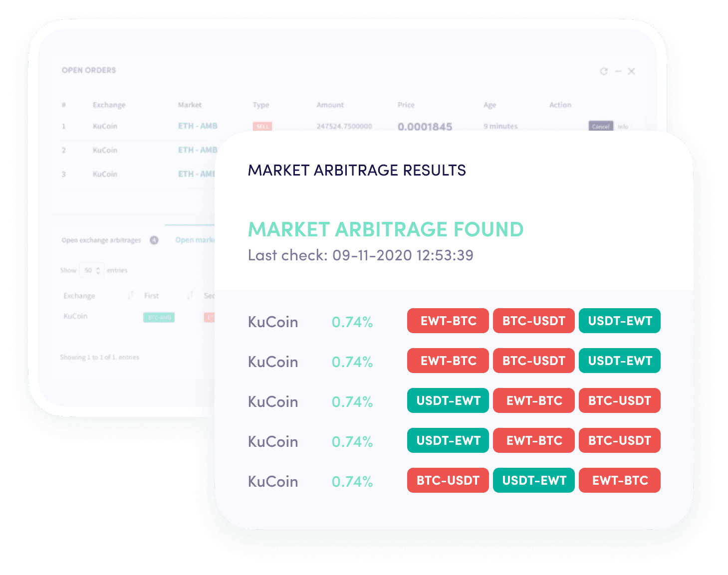
Task: Select the Last check timestamp 09-11-2020 12:53:39
Action: click(x=403, y=255)
